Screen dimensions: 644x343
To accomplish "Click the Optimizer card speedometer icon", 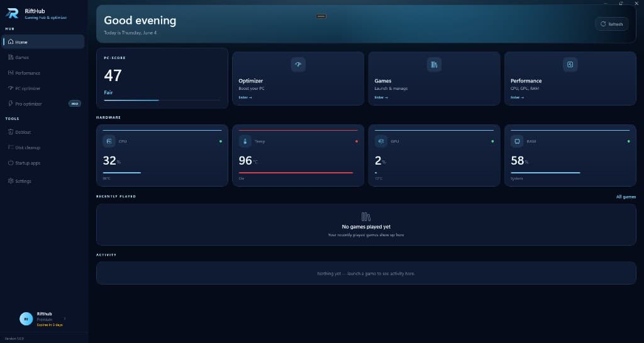I will click(x=298, y=65).
